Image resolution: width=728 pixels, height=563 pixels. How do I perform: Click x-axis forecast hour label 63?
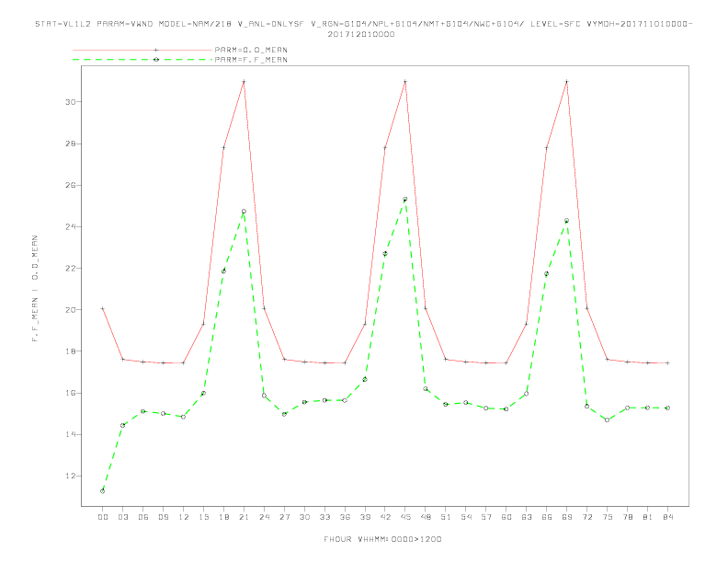[x=527, y=517]
